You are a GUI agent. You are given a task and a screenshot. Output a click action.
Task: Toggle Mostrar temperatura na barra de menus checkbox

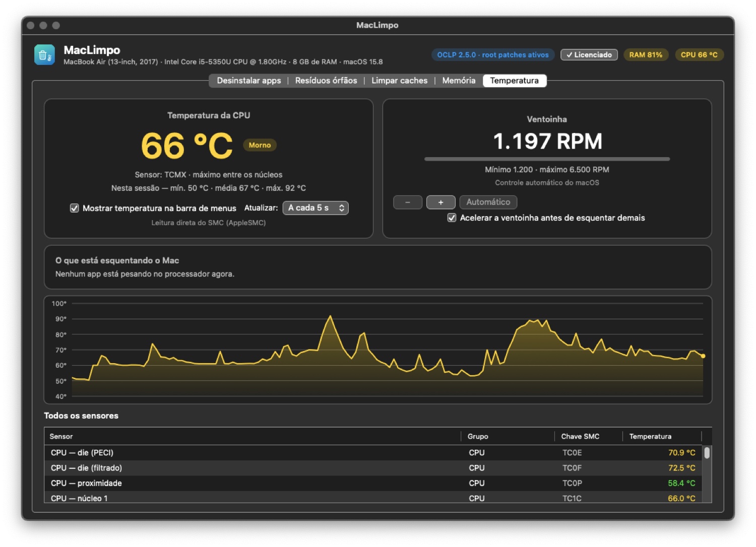74,208
